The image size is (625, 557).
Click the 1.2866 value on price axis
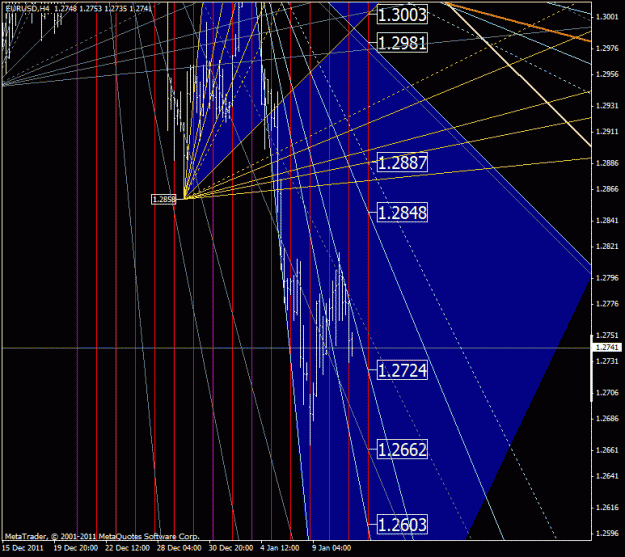[x=607, y=189]
